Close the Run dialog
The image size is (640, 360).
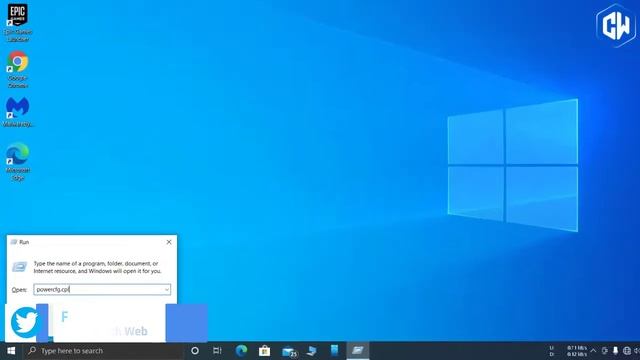(169, 242)
